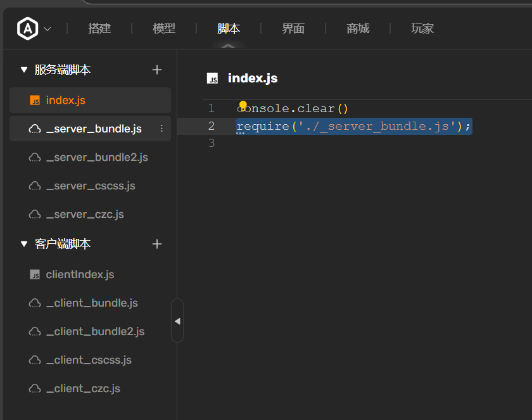The height and width of the screenshot is (420, 532).
Task: Open the 玩家 tab
Action: coord(422,29)
